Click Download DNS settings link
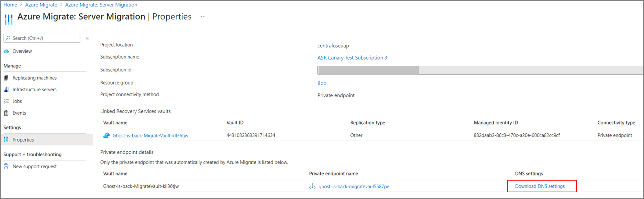This screenshot has width=644, height=199. click(x=540, y=186)
